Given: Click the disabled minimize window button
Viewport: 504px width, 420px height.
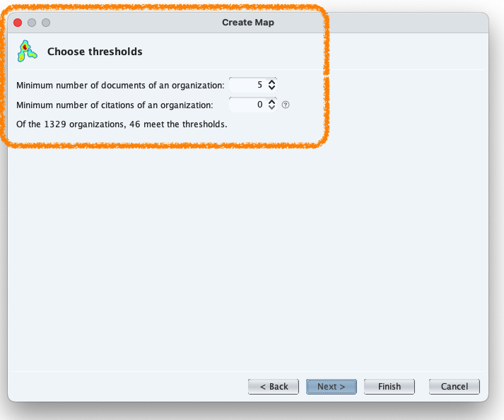Looking at the screenshot, I should point(32,23).
